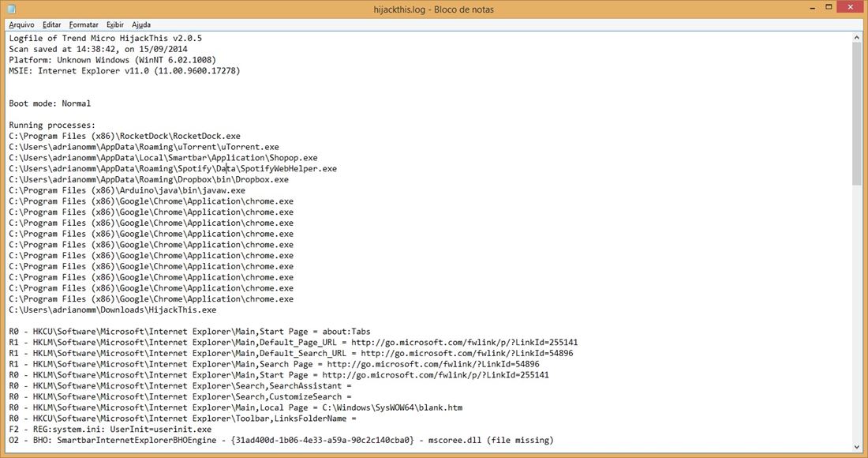Image resolution: width=868 pixels, height=458 pixels.
Task: Click the Default_Search_URL registry line
Action: tap(291, 353)
